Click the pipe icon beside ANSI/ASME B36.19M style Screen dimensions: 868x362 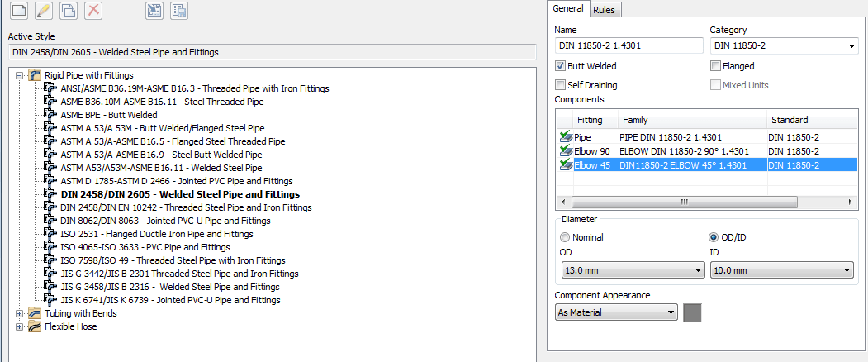pos(51,88)
